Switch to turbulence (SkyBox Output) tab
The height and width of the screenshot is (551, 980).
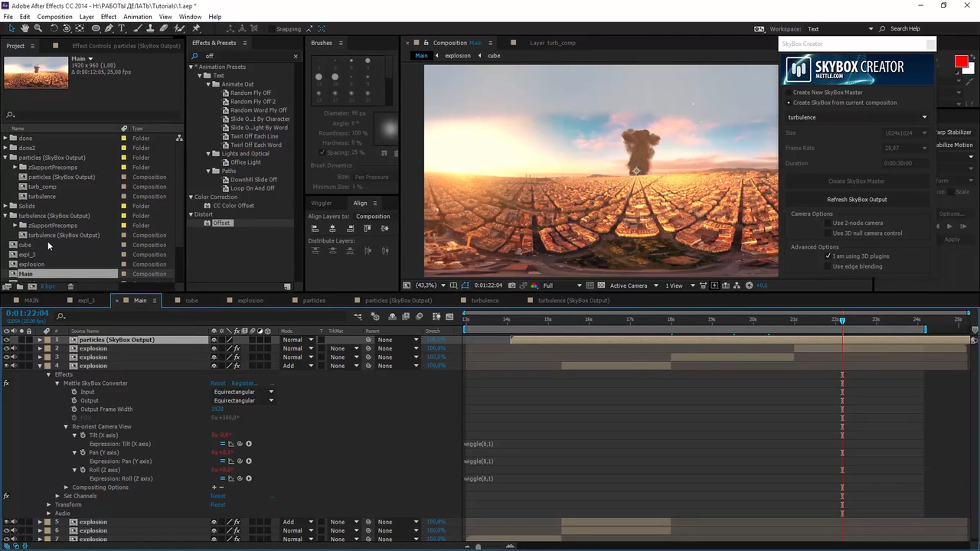click(x=573, y=300)
